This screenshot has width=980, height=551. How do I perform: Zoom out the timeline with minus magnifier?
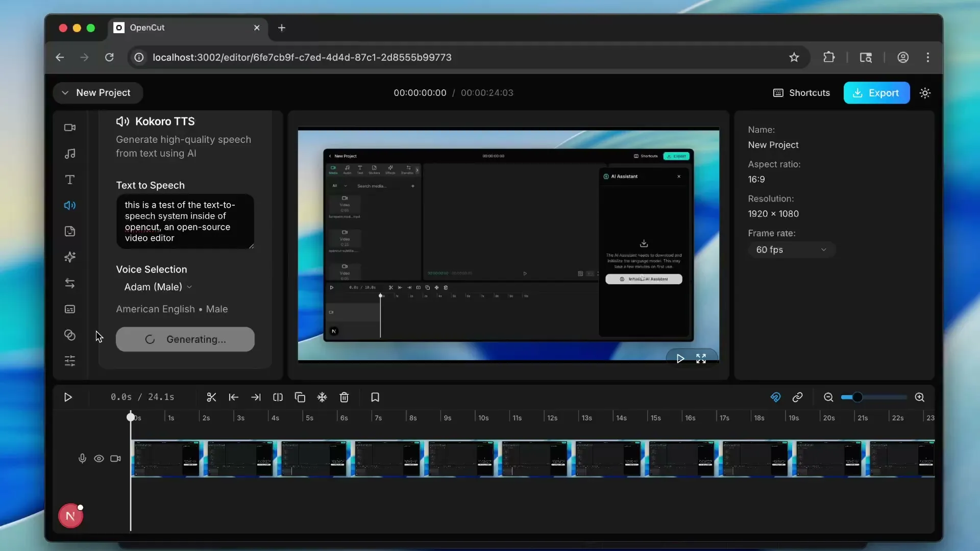click(x=828, y=397)
